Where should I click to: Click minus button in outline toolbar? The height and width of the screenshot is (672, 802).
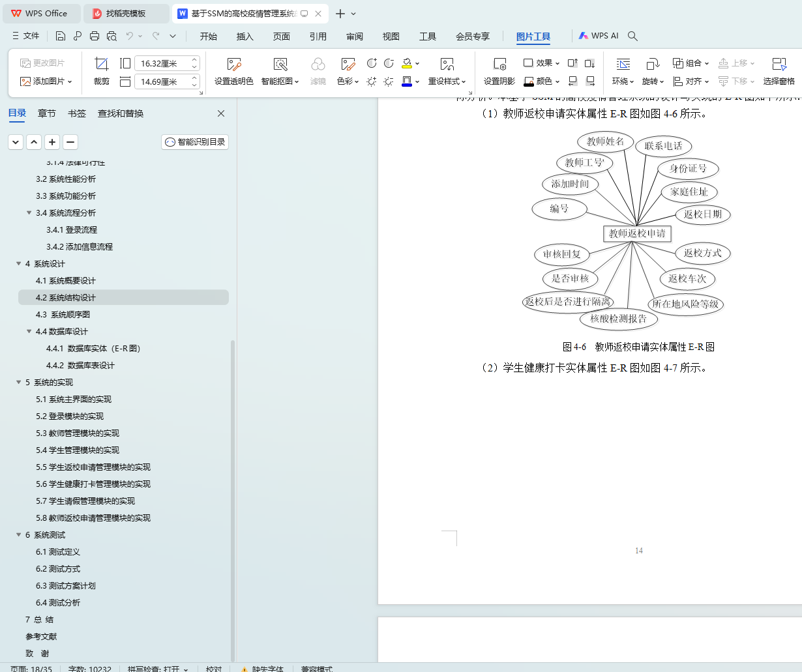pyautogui.click(x=70, y=142)
